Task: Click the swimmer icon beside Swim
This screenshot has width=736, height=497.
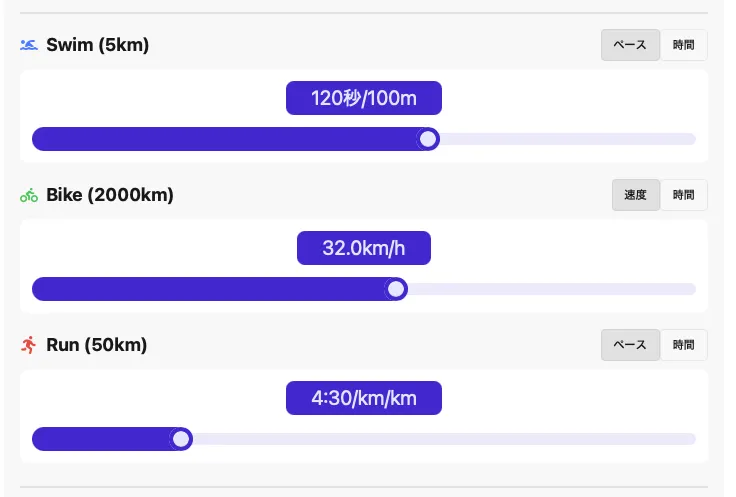Action: pos(29,45)
